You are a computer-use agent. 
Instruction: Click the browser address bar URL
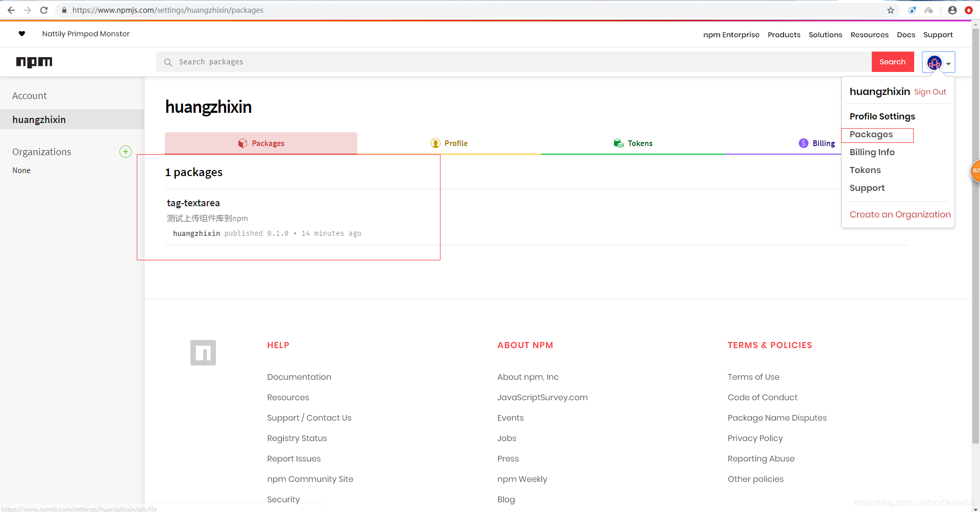click(x=168, y=10)
